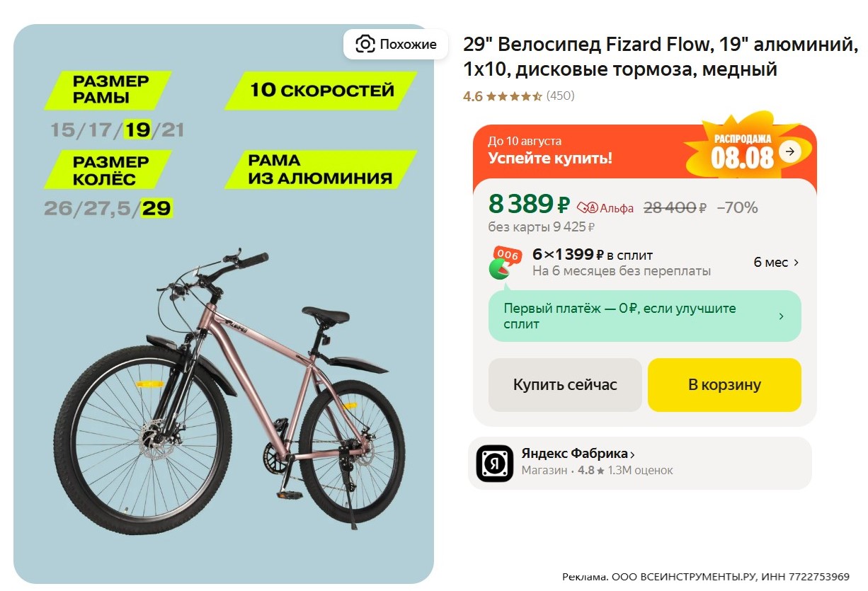Screen dimensions: 868x591
Task: Click the star rating icons under title
Action: (515, 96)
